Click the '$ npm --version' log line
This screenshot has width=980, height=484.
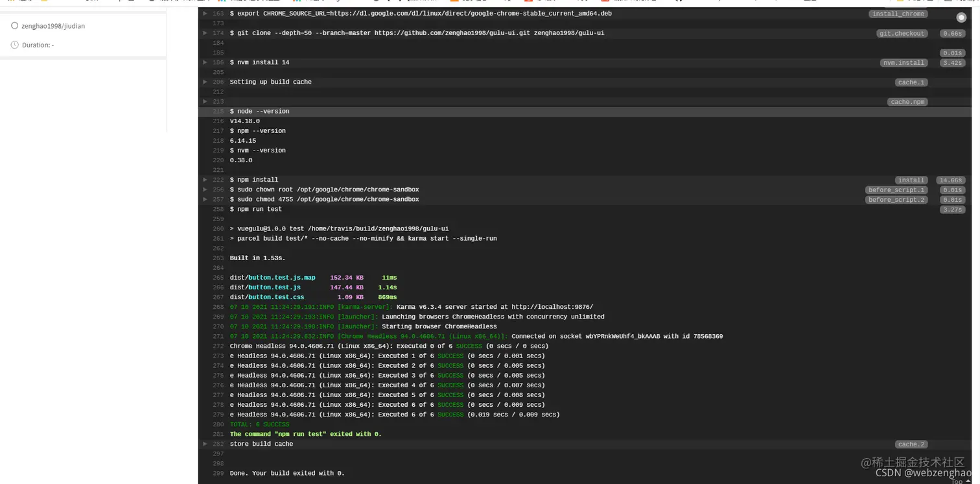click(x=257, y=131)
